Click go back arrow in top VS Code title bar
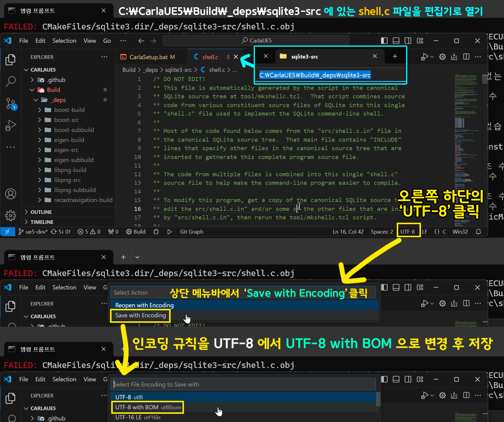Image resolution: width=504 pixels, height=422 pixels. (141, 41)
